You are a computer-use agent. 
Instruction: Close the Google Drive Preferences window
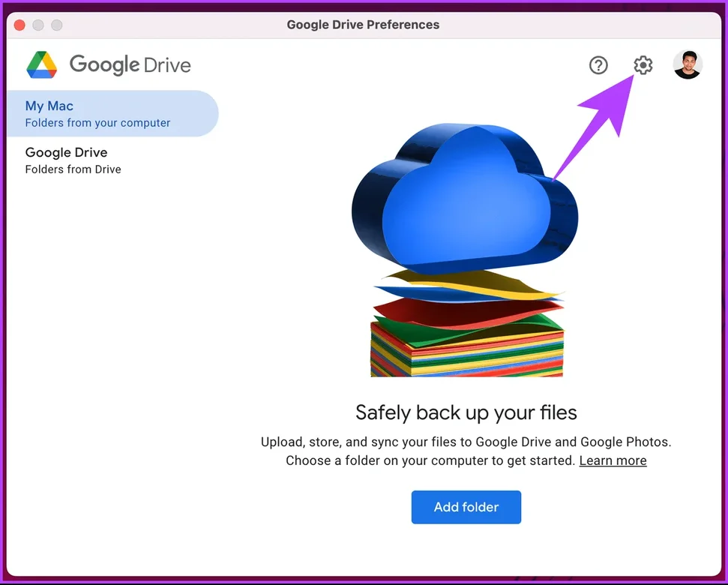pyautogui.click(x=20, y=25)
